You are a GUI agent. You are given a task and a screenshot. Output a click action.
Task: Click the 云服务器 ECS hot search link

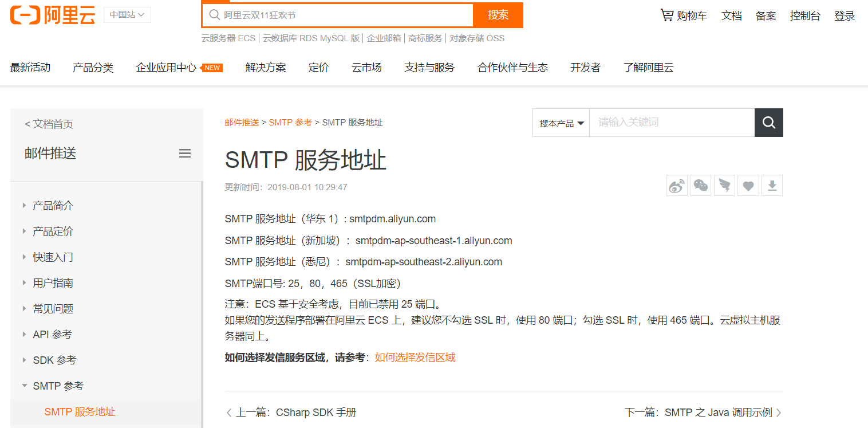228,38
